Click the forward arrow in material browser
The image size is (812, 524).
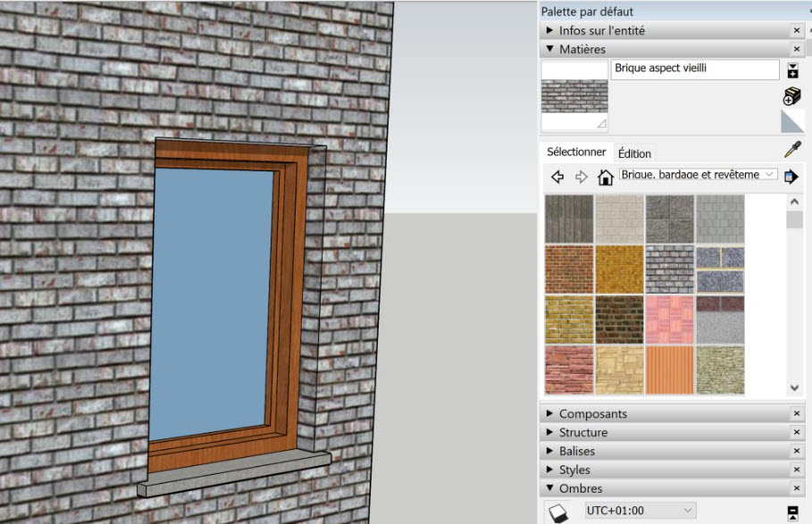(x=582, y=177)
